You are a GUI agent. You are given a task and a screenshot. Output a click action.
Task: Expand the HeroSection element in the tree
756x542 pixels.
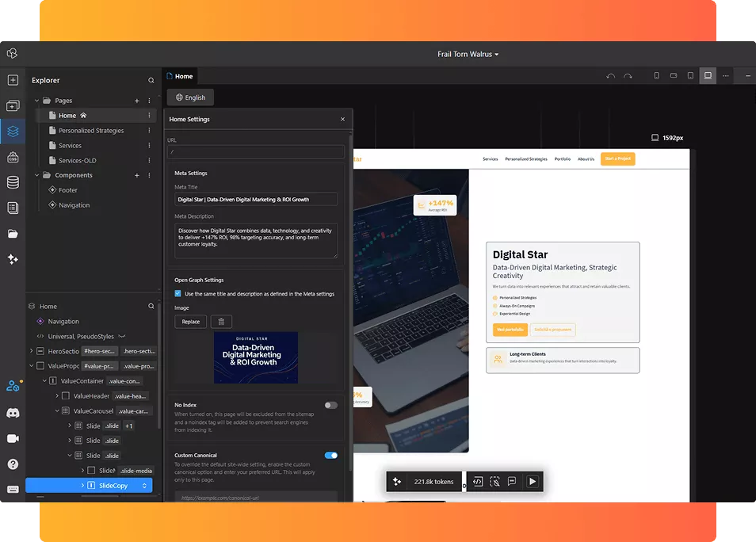[x=32, y=351]
